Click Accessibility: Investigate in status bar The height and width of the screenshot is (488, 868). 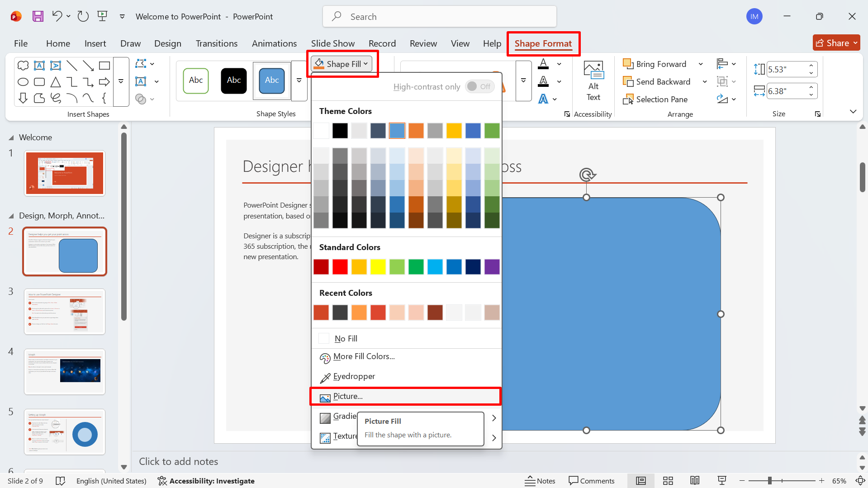(x=206, y=481)
